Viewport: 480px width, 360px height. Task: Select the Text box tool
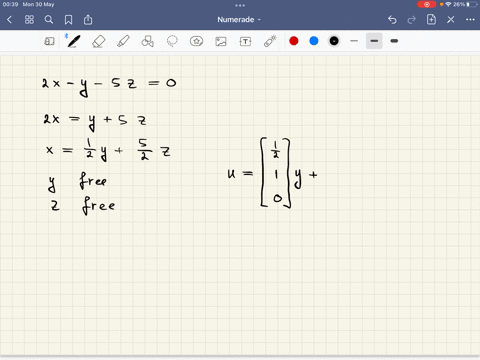click(245, 41)
